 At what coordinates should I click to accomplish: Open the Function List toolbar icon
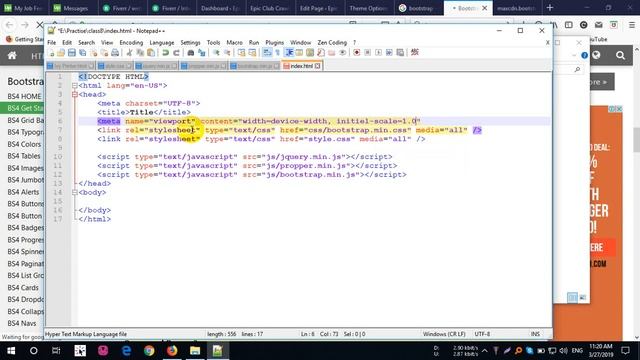click(321, 52)
